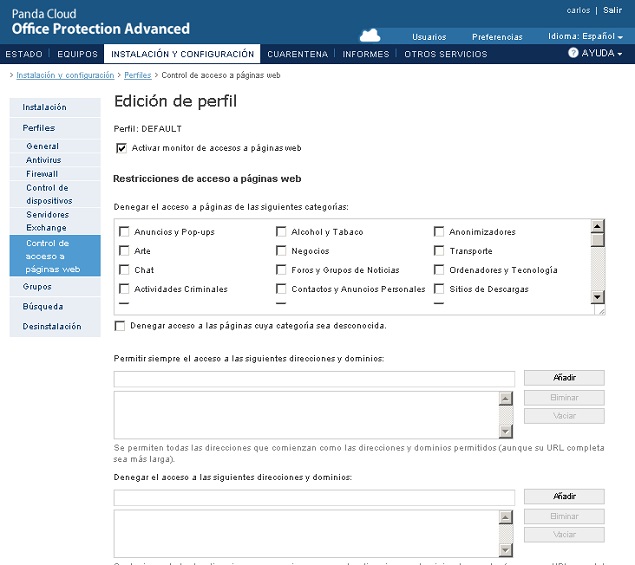The image size is (635, 565).
Task: Select Control de acceso a páginas web sidebar item
Action: coord(55,256)
